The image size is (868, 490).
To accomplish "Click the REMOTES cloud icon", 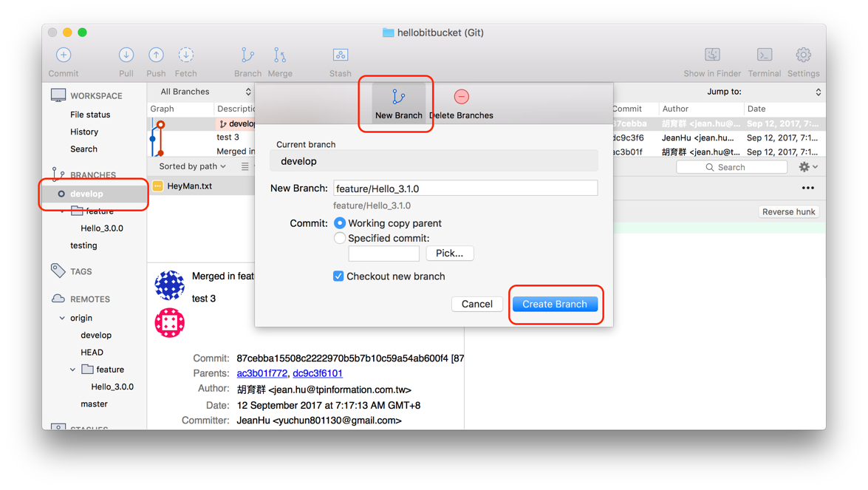I will [58, 299].
